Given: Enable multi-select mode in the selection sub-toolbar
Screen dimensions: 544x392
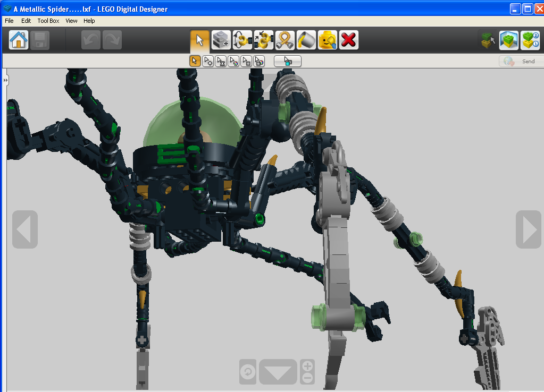Looking at the screenshot, I should point(207,61).
